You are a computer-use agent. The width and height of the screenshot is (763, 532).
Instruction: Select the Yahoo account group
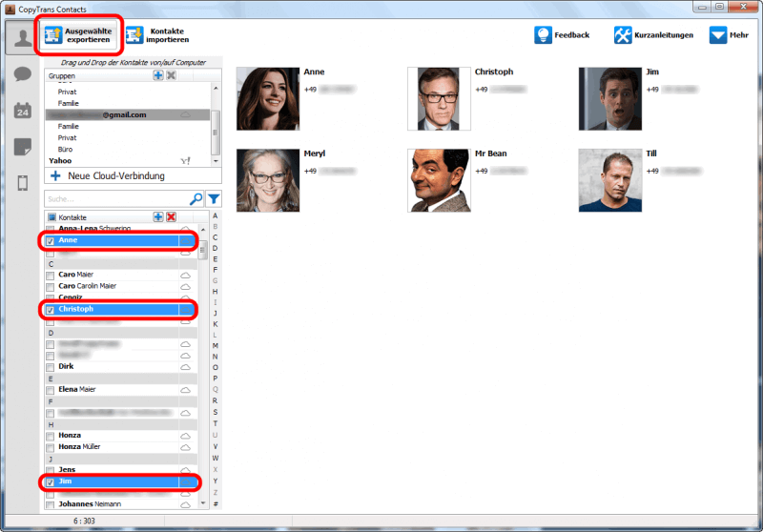click(128, 160)
